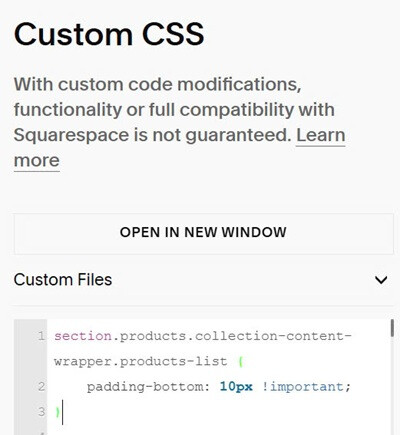
Task: Click the code editor vertical scrollbar thumb
Action: pyautogui.click(x=392, y=328)
